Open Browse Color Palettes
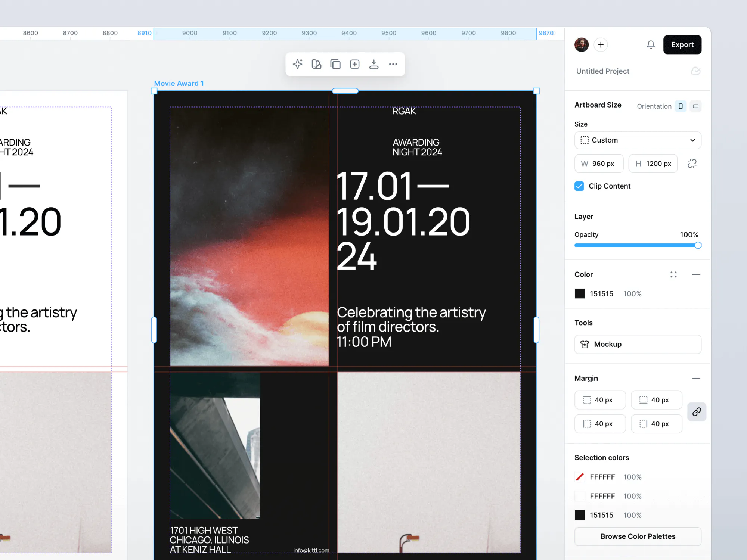The height and width of the screenshot is (560, 747). point(638,536)
